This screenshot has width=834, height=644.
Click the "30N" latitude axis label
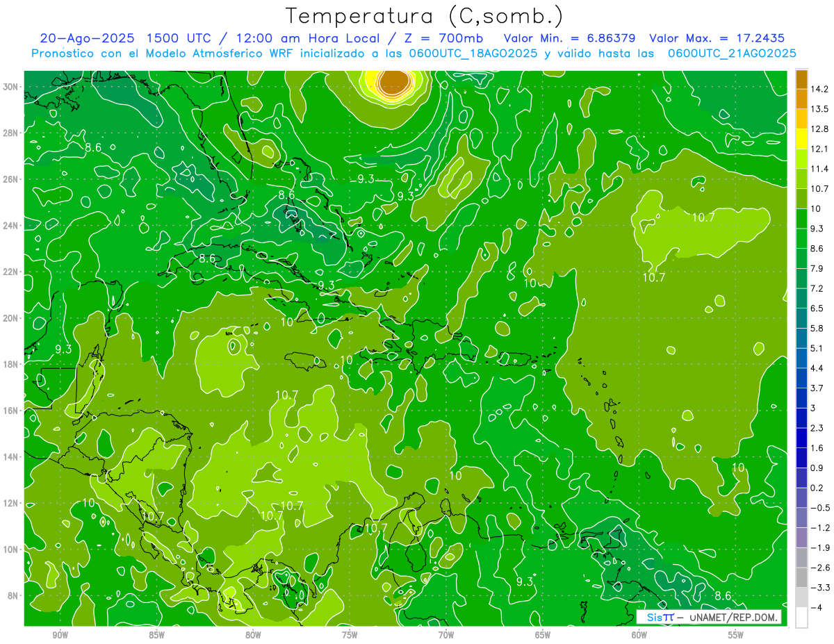11,87
